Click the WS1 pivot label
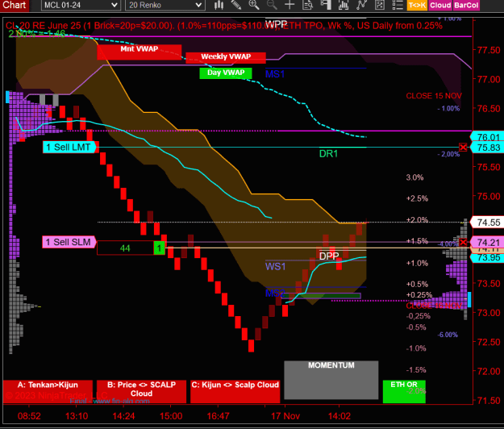The width and height of the screenshot is (504, 429). (x=275, y=266)
